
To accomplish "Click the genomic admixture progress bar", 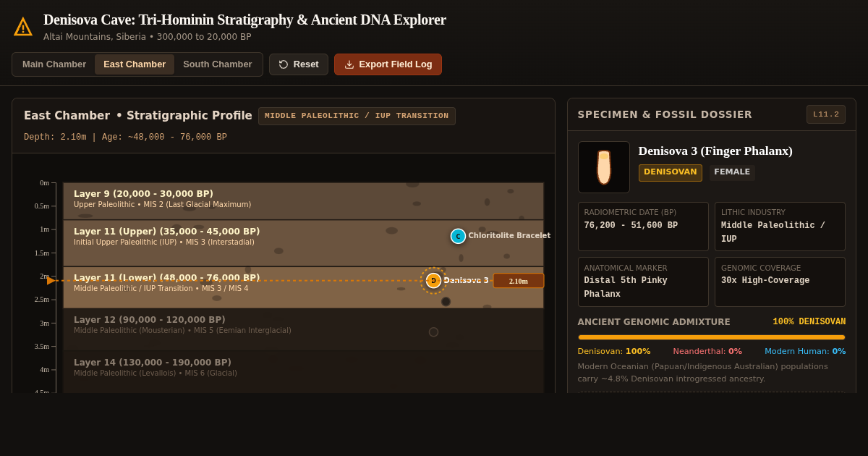I will [x=712, y=337].
